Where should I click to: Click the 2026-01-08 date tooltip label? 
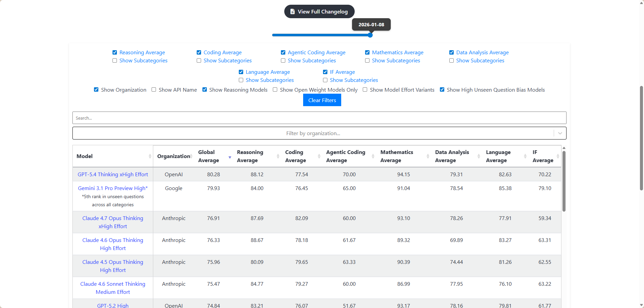(x=371, y=25)
